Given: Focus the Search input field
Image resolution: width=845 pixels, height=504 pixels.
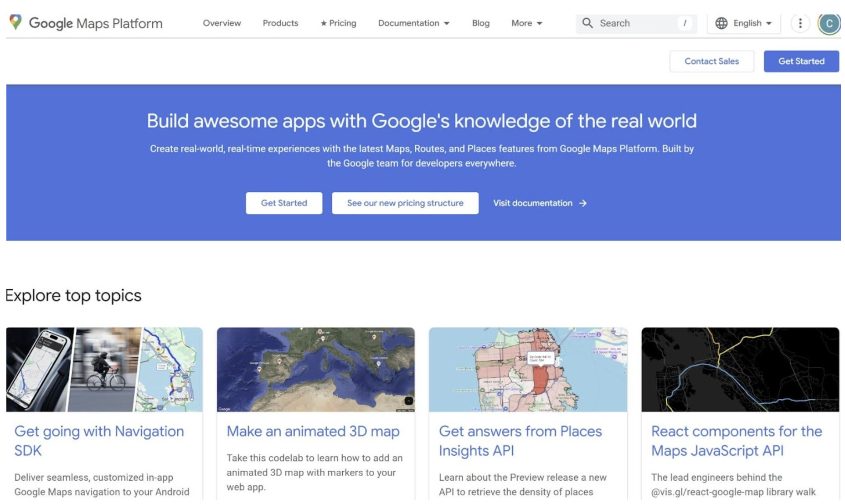Looking at the screenshot, I should [x=636, y=23].
